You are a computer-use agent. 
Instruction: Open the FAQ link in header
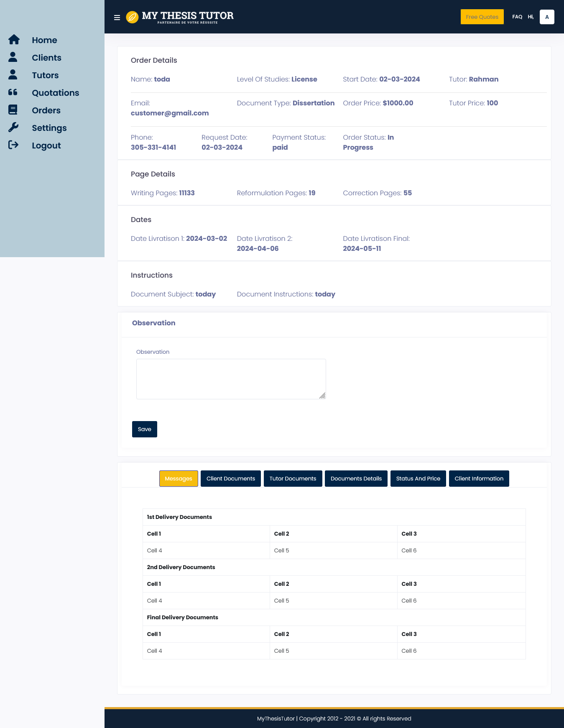tap(517, 17)
